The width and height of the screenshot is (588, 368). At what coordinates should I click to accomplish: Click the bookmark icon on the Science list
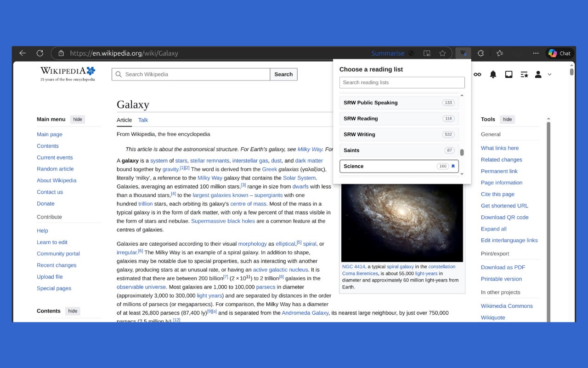pyautogui.click(x=453, y=167)
